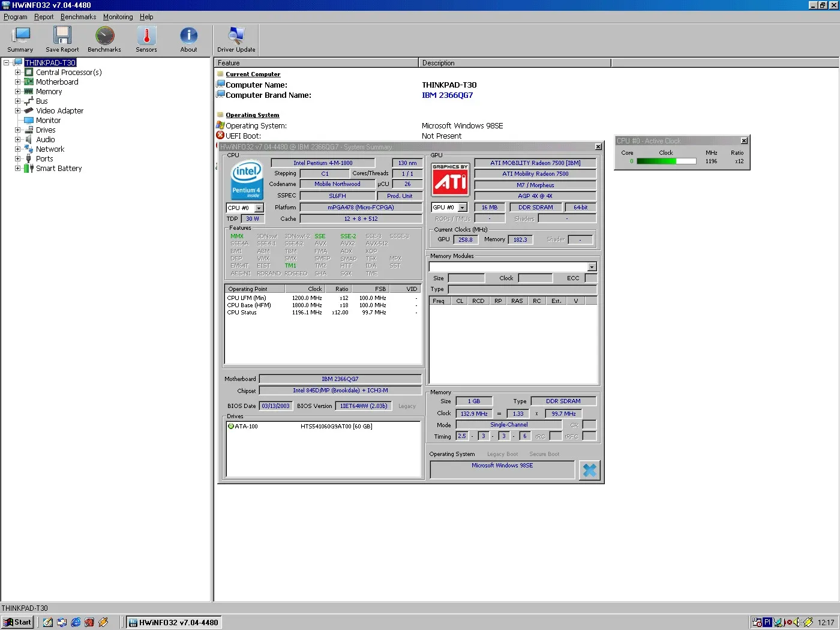This screenshot has height=630, width=840.
Task: Click the BIOS Date 03/13/2003 field
Action: click(x=276, y=406)
